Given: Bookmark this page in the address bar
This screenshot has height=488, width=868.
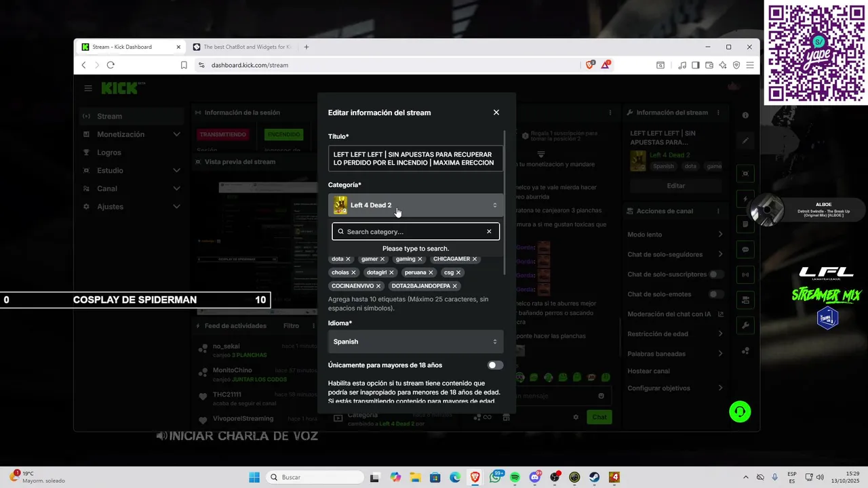Looking at the screenshot, I should coord(184,65).
